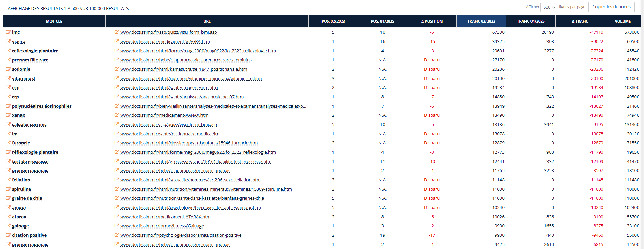Click delta traffic value -39022

pos(596,41)
